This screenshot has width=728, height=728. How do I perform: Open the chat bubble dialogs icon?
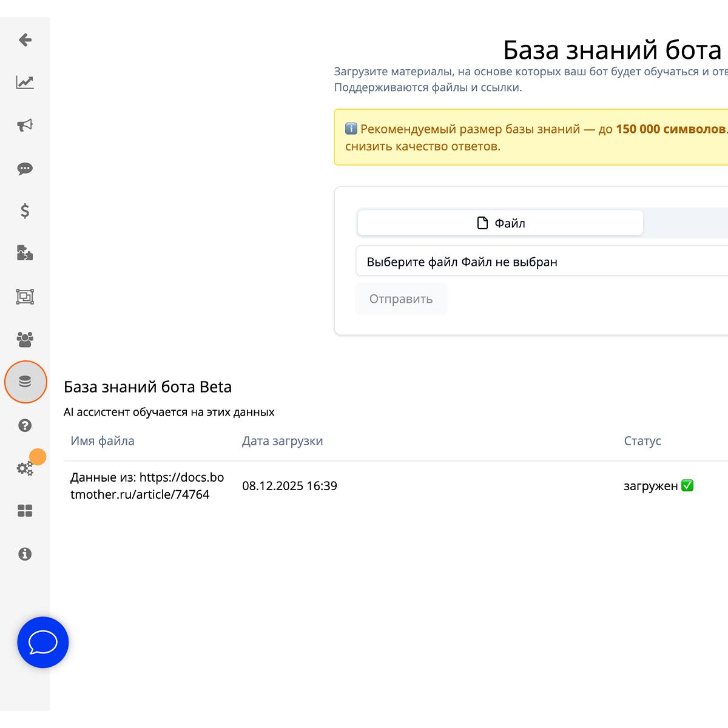pyautogui.click(x=25, y=169)
